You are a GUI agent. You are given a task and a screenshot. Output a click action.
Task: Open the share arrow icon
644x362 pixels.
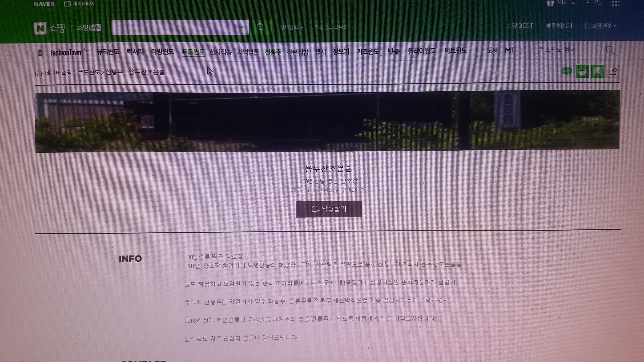(x=613, y=71)
